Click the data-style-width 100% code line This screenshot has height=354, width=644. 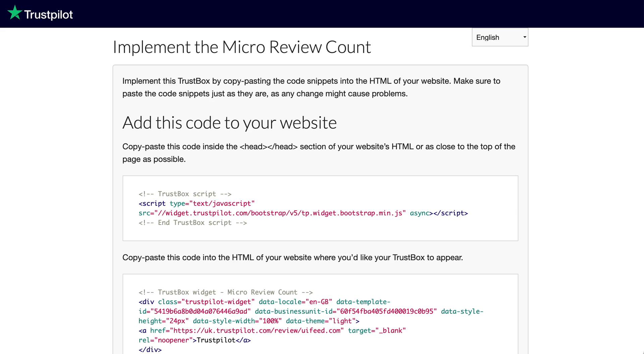click(x=249, y=321)
